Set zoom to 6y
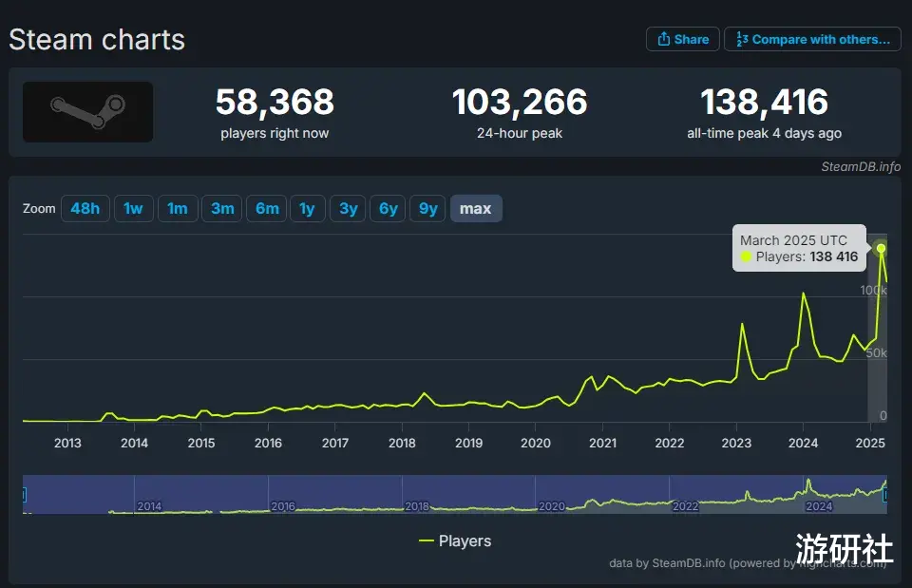912x588 pixels. pos(388,208)
